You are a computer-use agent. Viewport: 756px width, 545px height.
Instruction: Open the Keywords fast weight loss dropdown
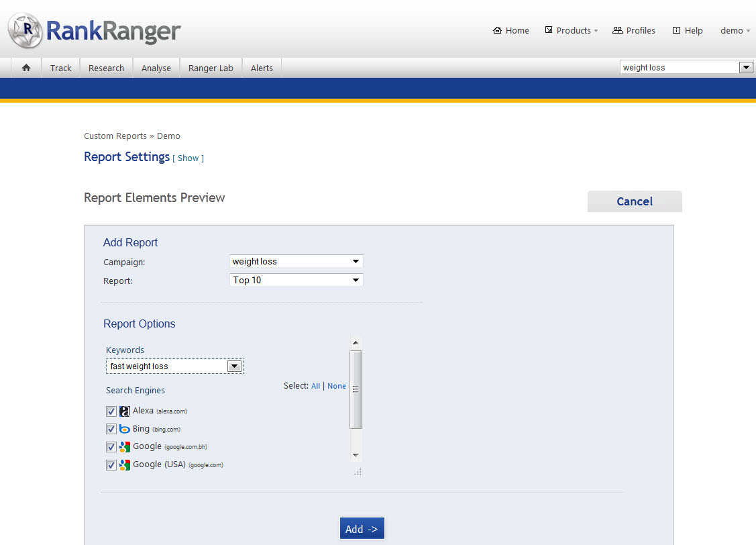pyautogui.click(x=174, y=366)
